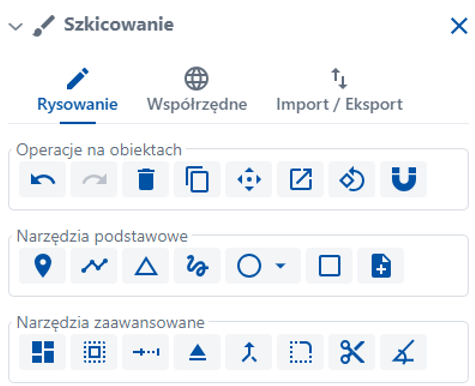Viewport: 475px width, 386px height.
Task: Select the scissors cut tool
Action: click(352, 352)
